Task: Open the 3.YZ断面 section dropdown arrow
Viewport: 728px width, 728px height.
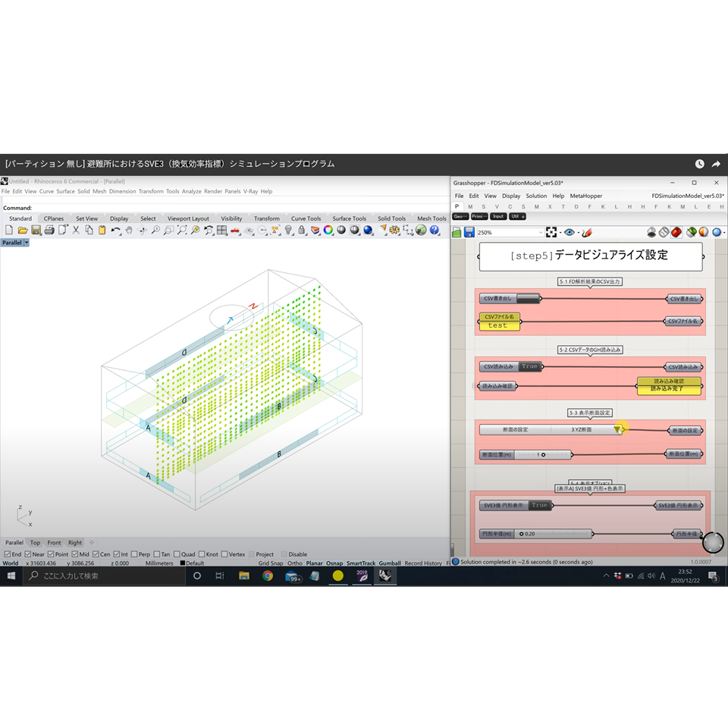Action: click(x=618, y=429)
